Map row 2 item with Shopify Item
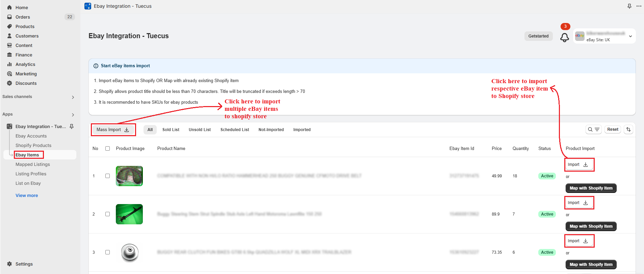 coord(591,226)
